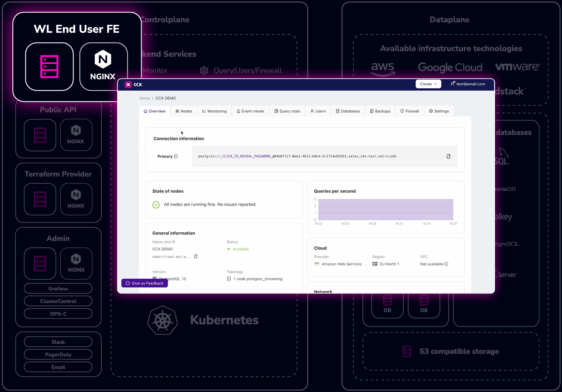The image size is (562, 392).
Task: Open the Users tab
Action: coord(318,111)
